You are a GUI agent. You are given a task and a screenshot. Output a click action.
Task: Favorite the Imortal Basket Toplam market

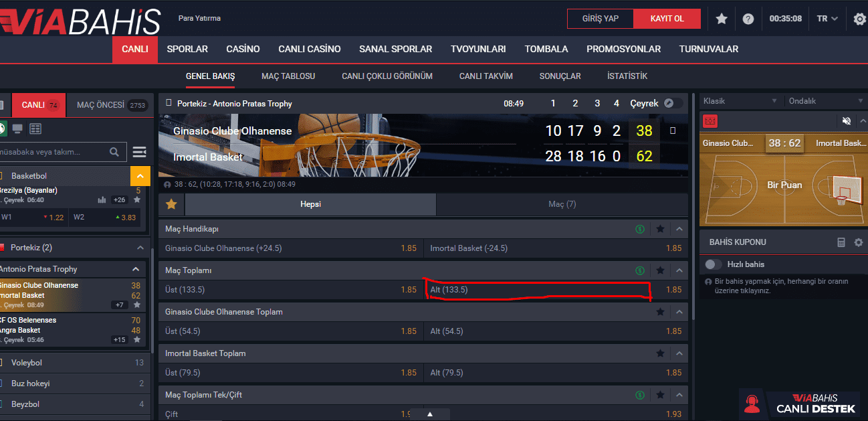661,353
